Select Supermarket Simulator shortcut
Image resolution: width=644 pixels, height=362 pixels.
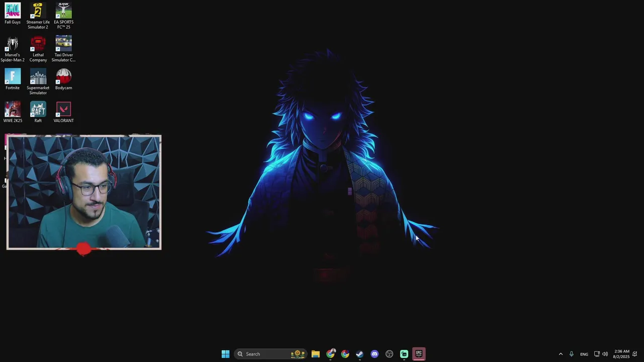38,81
